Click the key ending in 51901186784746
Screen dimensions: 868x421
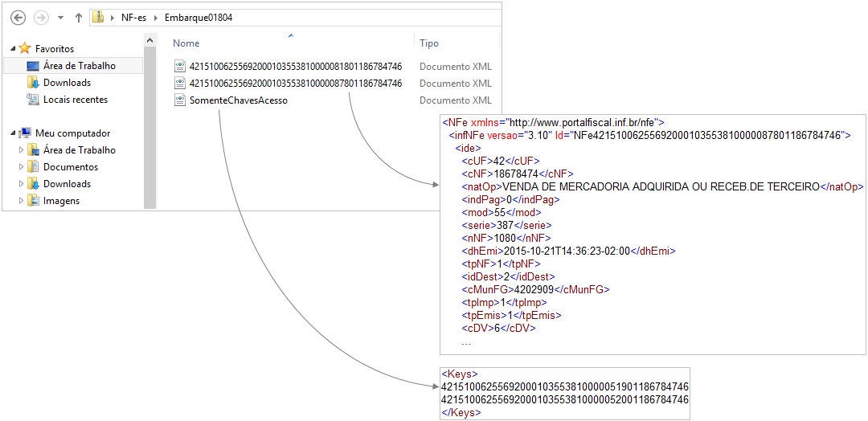coord(565,386)
